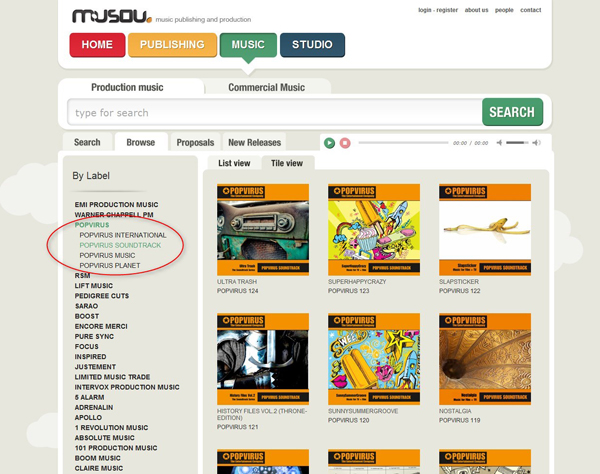Select POPVIRUS PLANET sublabel

(x=110, y=266)
